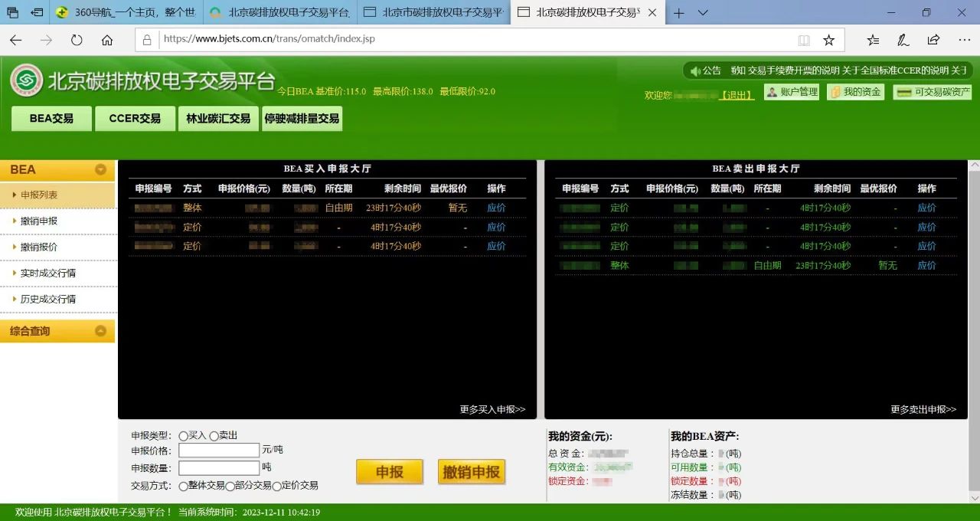Viewport: 980px width, 521px height.
Task: Open 可交易碳资产 tradable assets button
Action: [x=932, y=93]
